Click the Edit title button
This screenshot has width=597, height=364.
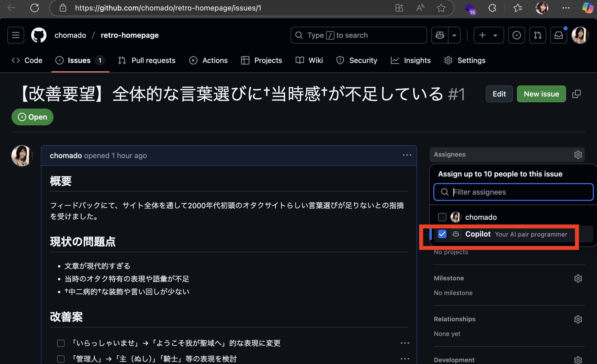pos(499,94)
